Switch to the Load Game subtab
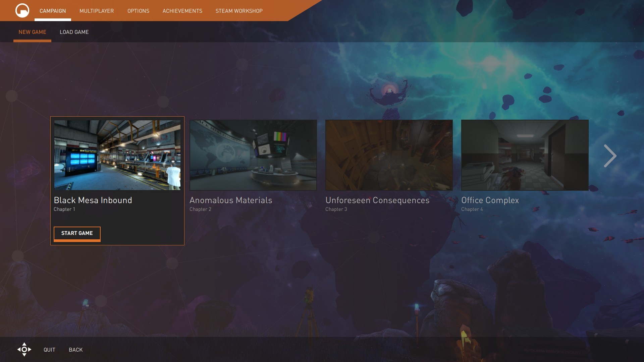This screenshot has width=644, height=362. pyautogui.click(x=74, y=32)
